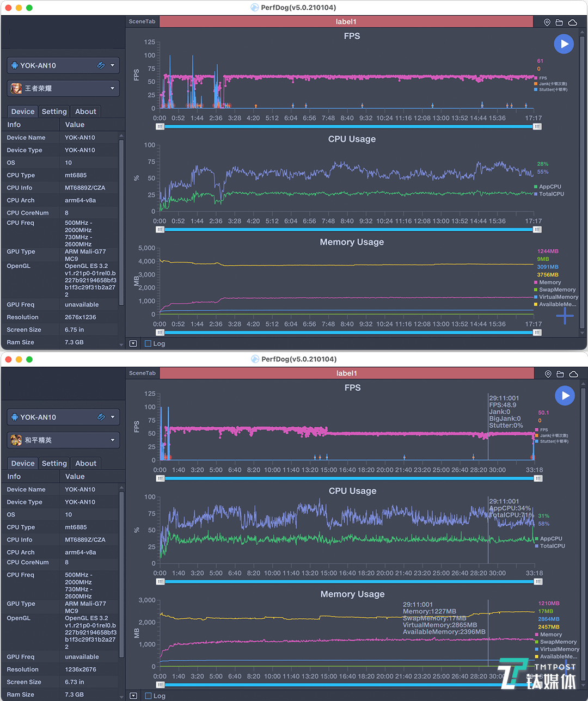Click the device info scrollbar in top window
This screenshot has height=701, width=588.
pyautogui.click(x=121, y=223)
